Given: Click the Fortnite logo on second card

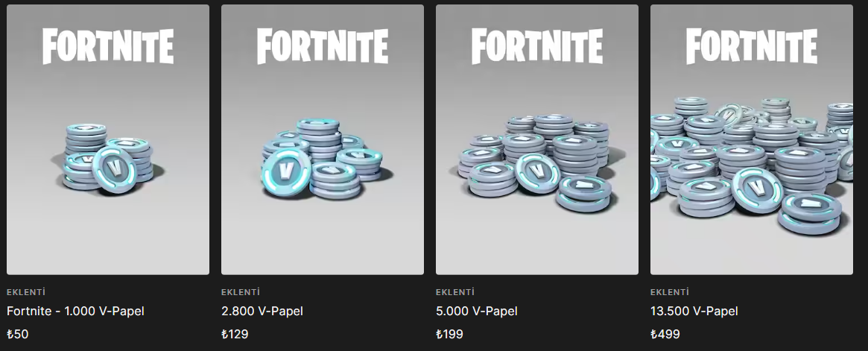Looking at the screenshot, I should (x=322, y=46).
